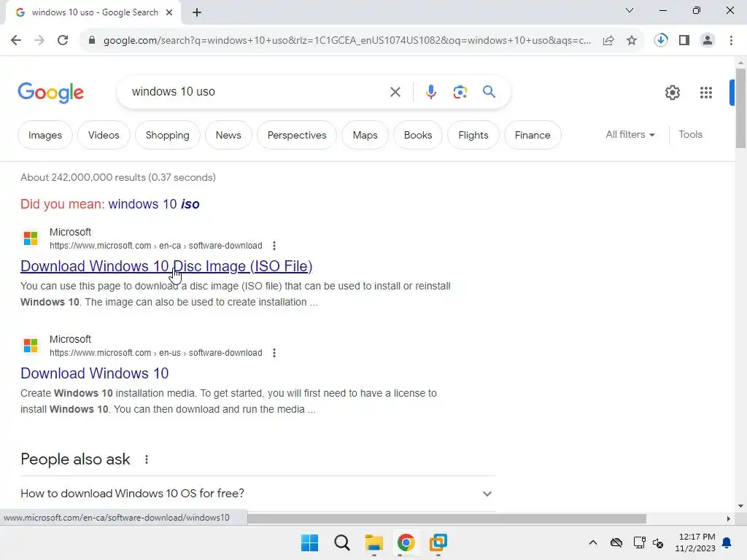Screen dimensions: 747x560
Task: Switch to News results
Action: [228, 135]
